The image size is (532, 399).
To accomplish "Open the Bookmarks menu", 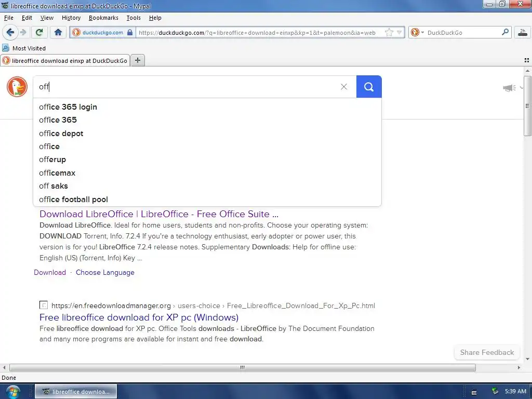I will [103, 18].
